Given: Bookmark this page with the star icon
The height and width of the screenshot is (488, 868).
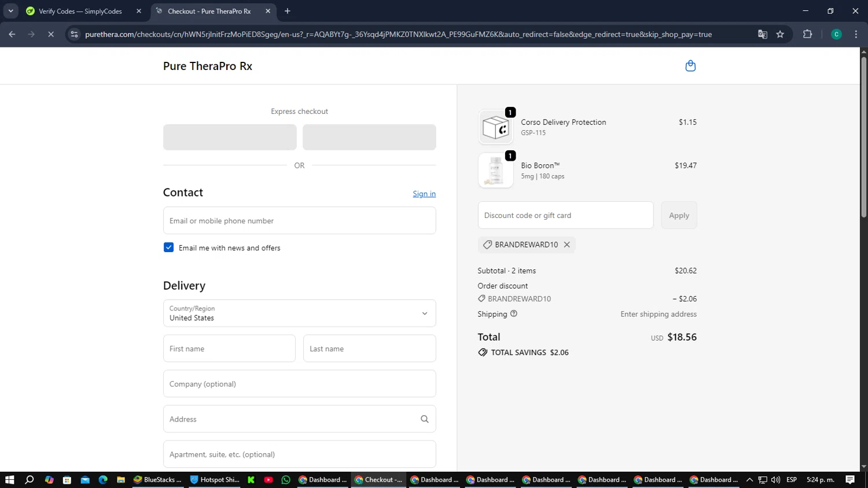Looking at the screenshot, I should click(x=780, y=34).
